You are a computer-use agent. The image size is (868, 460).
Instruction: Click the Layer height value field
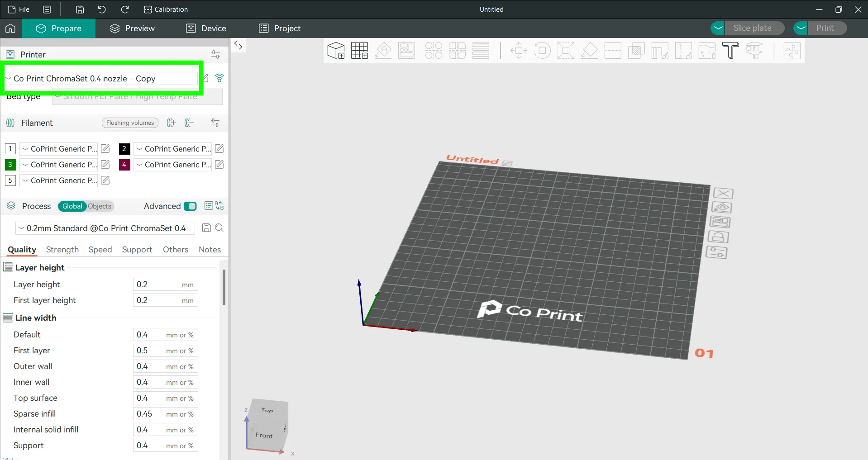point(166,285)
